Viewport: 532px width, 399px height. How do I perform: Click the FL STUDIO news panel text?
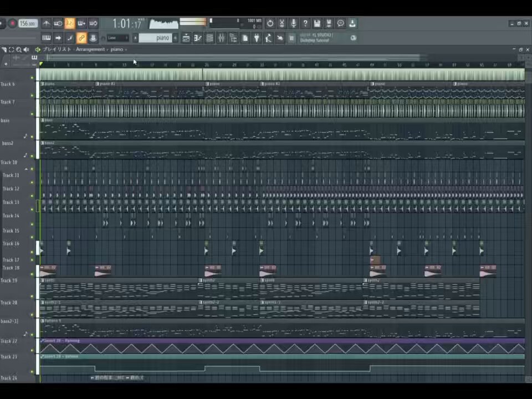click(316, 38)
